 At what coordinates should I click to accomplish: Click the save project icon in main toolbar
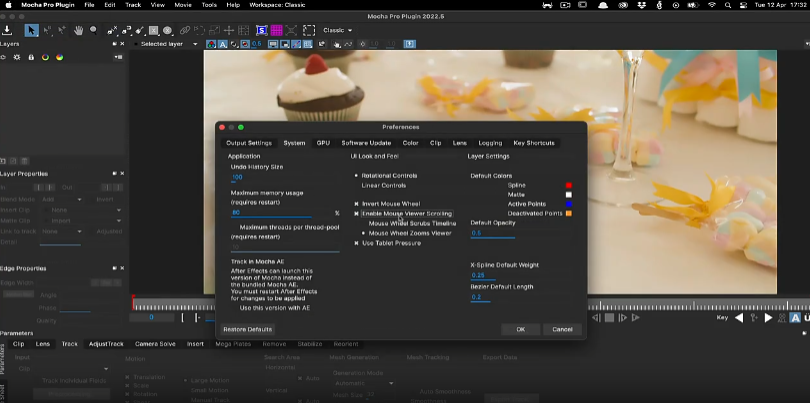click(x=7, y=30)
